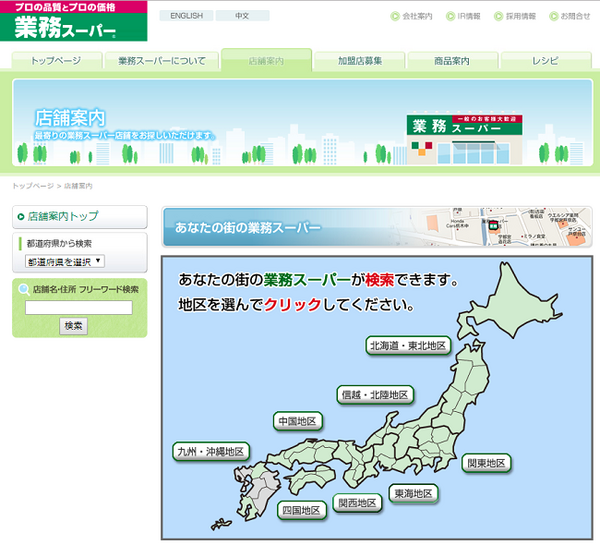This screenshot has height=545, width=600.
Task: Open the 加盟店募集 tab
Action: click(360, 60)
